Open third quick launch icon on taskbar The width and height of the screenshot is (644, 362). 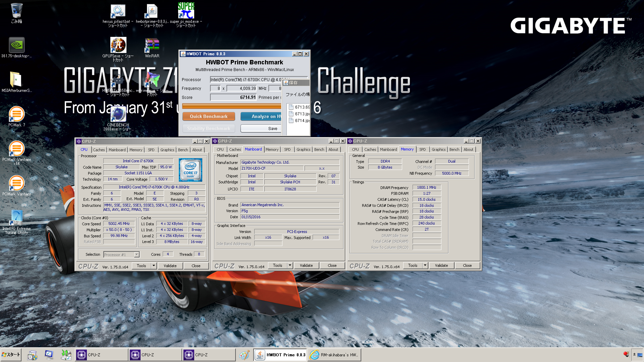coord(66,355)
